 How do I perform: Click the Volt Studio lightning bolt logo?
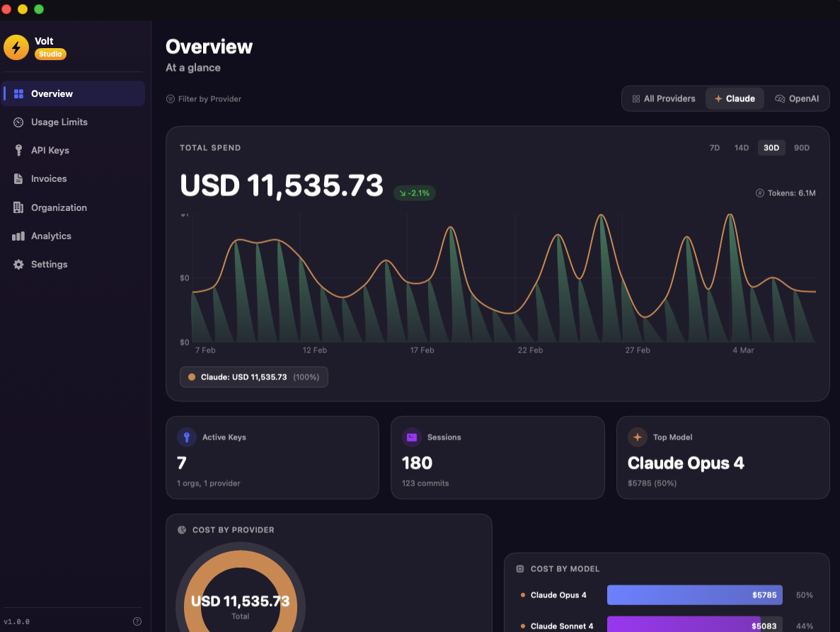click(16, 47)
